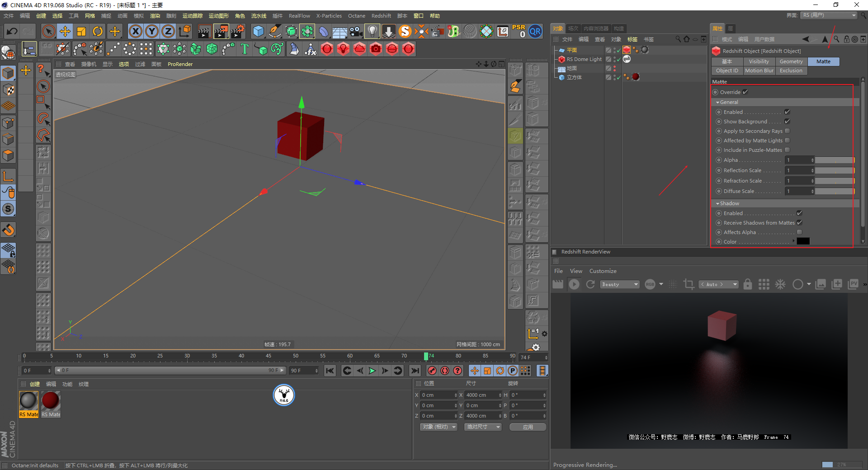Viewport: 868px width, 470px height.
Task: Open the Auto zoom dropdown in RenderView
Action: (x=718, y=284)
